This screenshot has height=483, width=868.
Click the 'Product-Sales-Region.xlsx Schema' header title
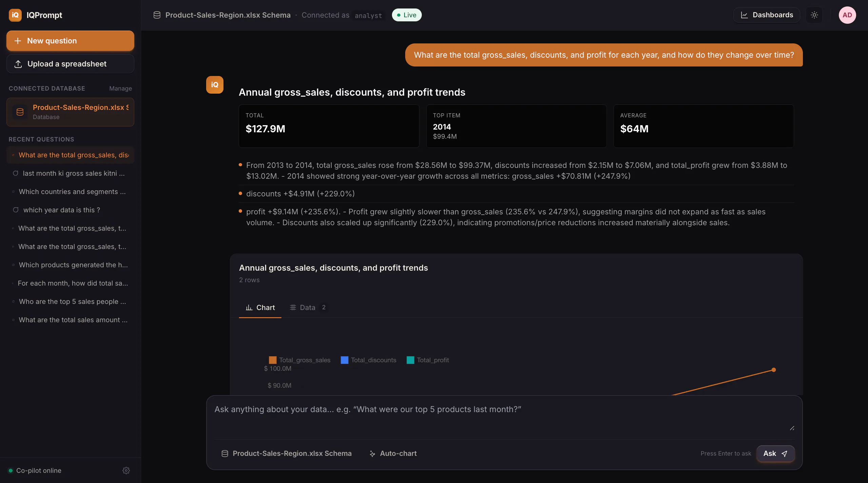(x=228, y=15)
